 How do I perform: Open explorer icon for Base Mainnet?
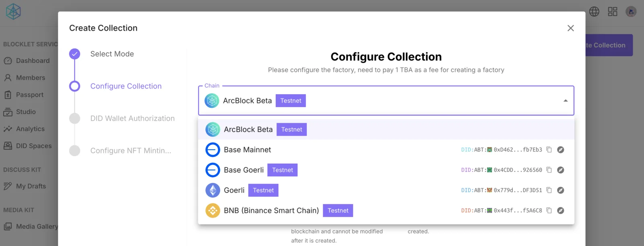pyautogui.click(x=560, y=150)
